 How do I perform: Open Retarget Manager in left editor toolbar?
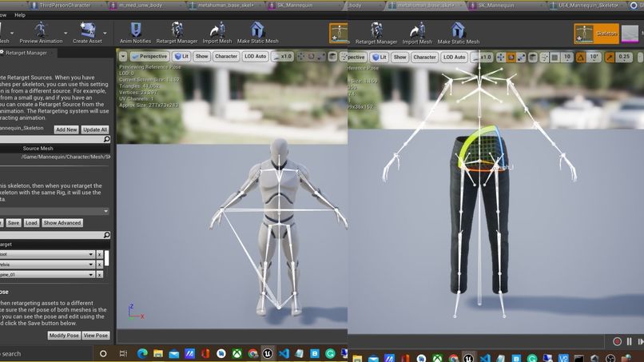pos(177,33)
